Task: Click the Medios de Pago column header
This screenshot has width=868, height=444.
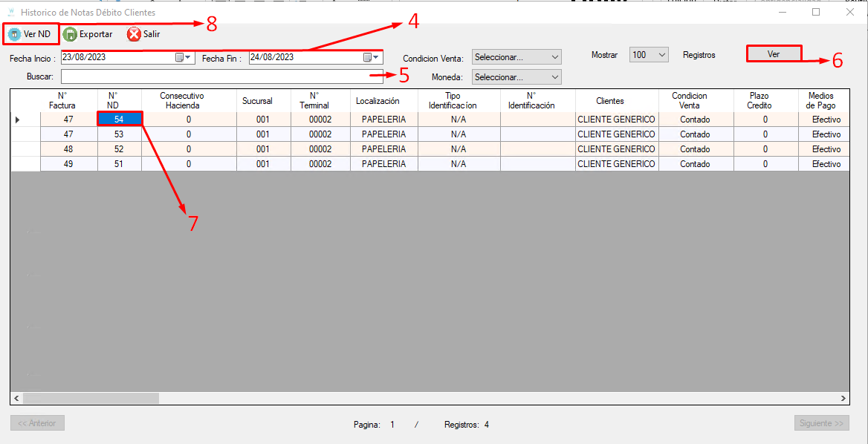Action: [x=823, y=100]
